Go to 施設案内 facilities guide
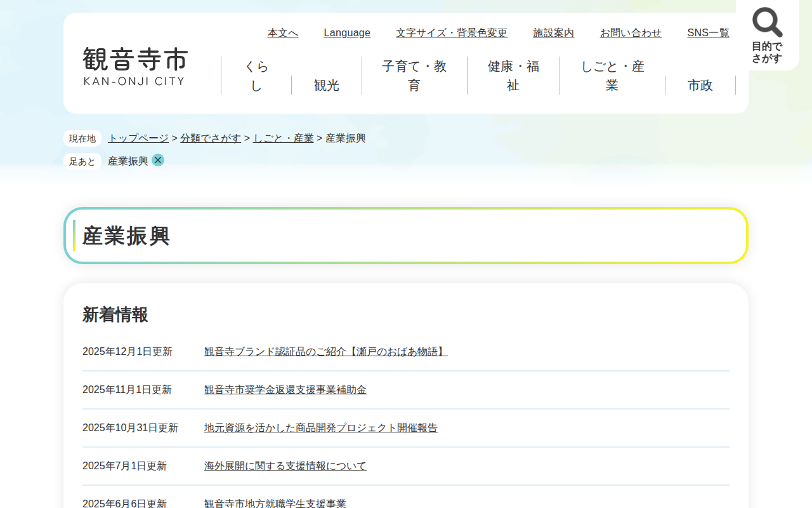 (x=553, y=33)
